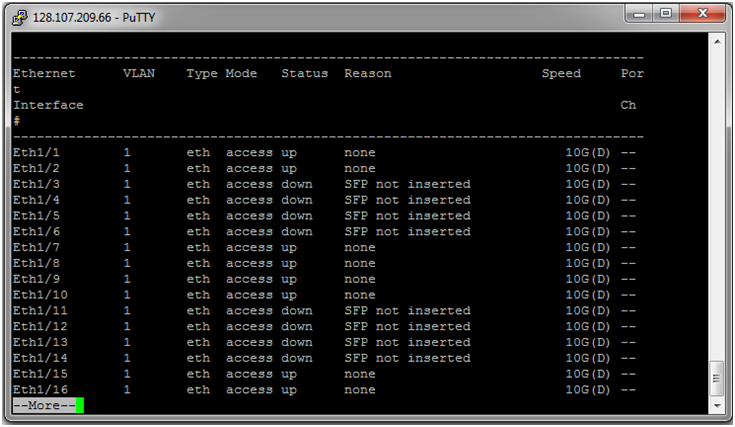Click the --More-- prompt text
Image resolution: width=735 pixels, height=427 pixels.
[44, 405]
